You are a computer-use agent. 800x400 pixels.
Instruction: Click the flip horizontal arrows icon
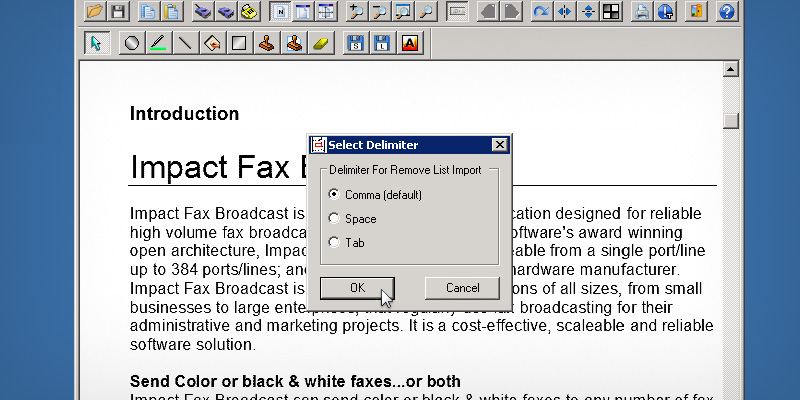(564, 12)
